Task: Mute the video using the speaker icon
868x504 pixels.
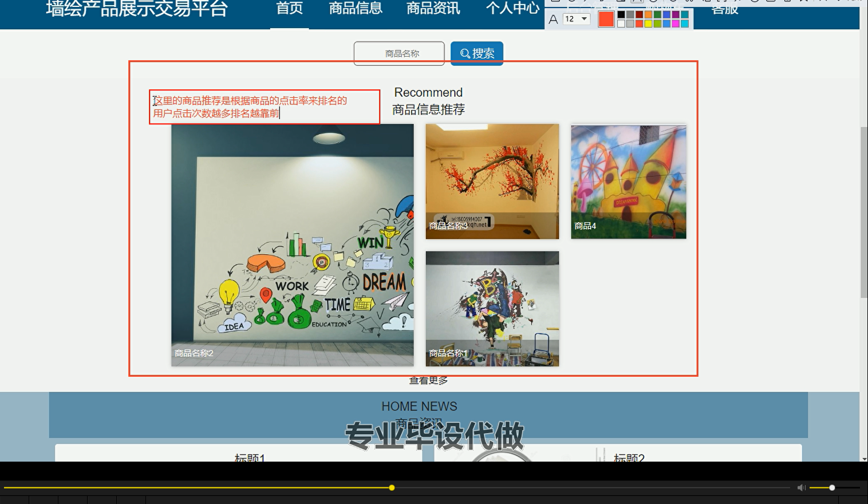Action: [802, 487]
